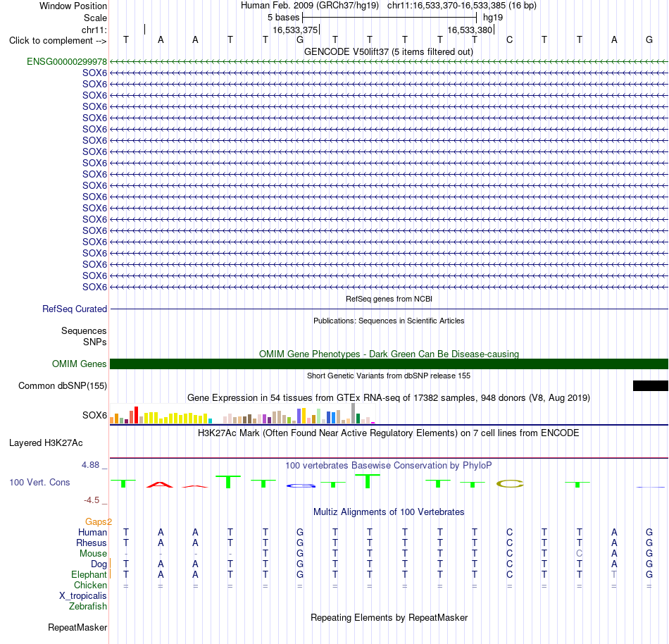Select the black dbSNP variant block

click(650, 386)
